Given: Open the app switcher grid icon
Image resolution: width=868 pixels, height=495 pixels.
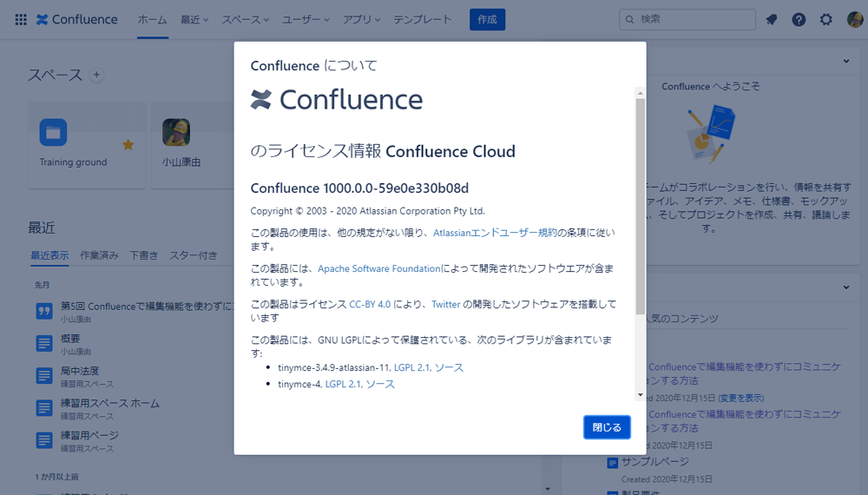Looking at the screenshot, I should pos(21,20).
